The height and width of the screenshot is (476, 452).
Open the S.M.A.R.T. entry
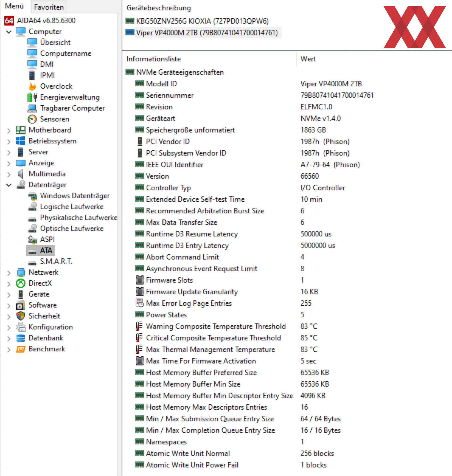[56, 261]
